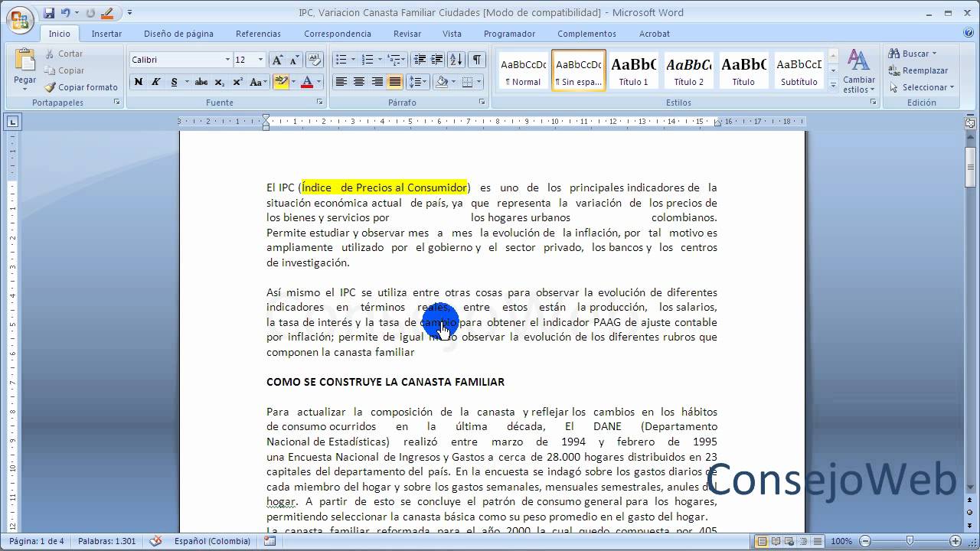The width and height of the screenshot is (980, 551).
Task: Toggle show paragraph marks
Action: (477, 60)
